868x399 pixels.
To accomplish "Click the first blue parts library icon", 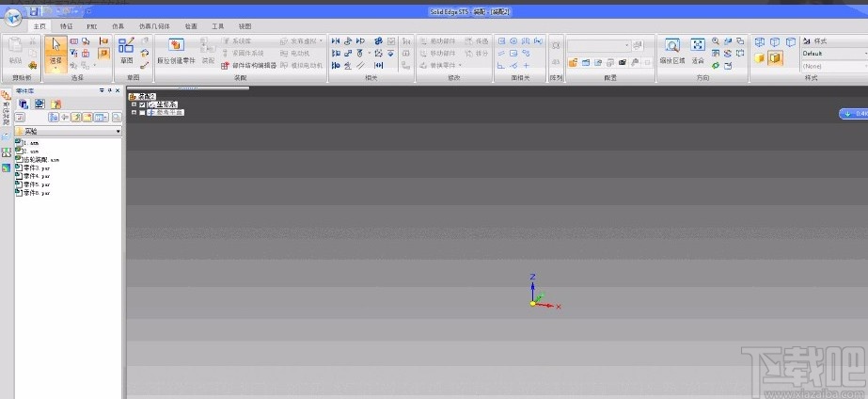I will [x=24, y=104].
